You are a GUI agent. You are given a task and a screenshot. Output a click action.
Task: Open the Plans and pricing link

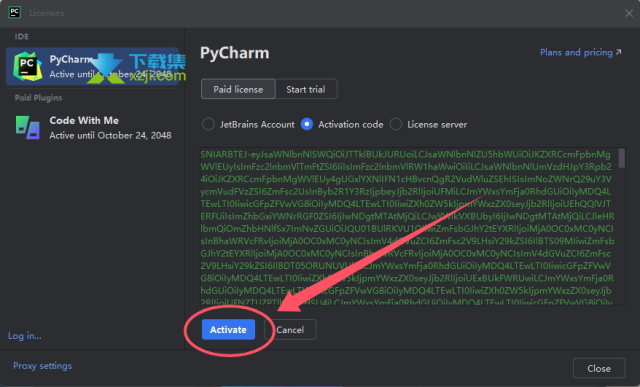coord(580,52)
